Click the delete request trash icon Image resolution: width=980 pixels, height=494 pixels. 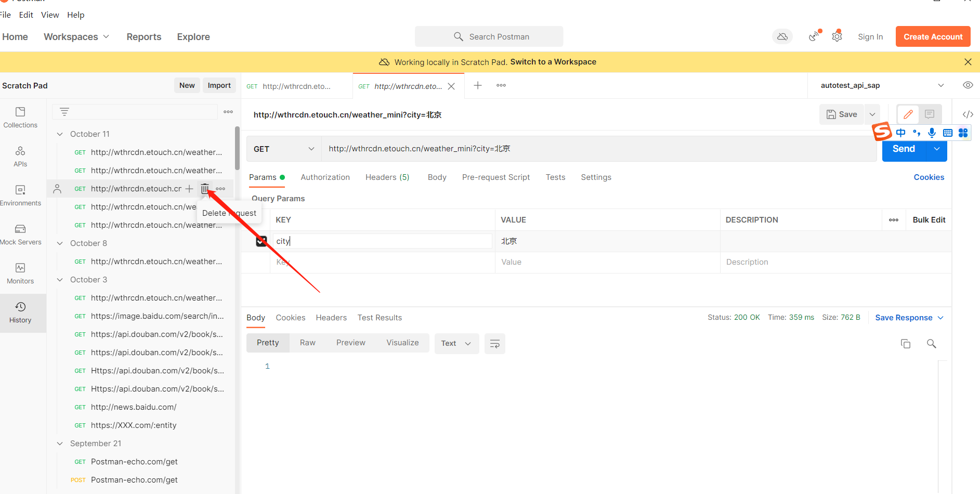pyautogui.click(x=205, y=188)
